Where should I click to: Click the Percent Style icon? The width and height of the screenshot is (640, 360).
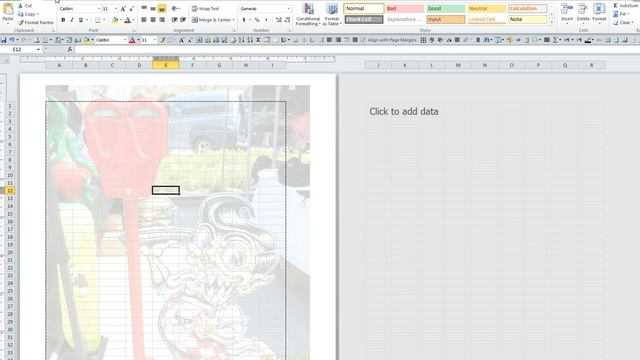(x=257, y=20)
